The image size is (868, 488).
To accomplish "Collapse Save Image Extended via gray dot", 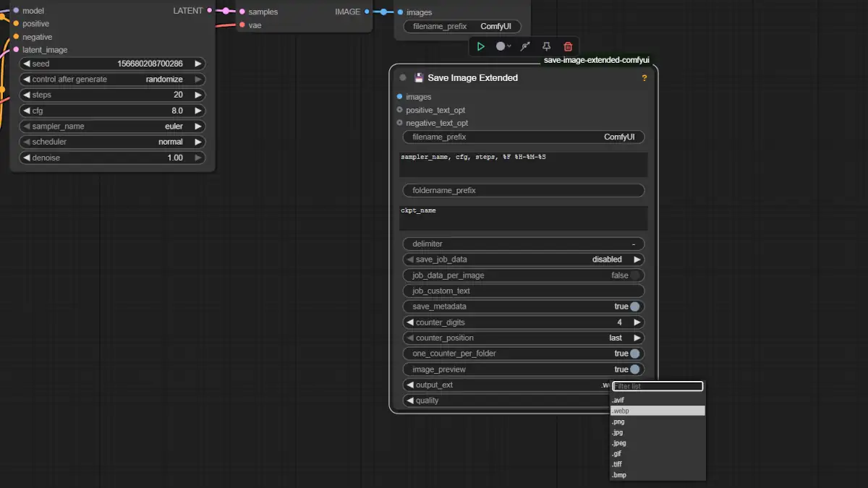I will coord(403,78).
